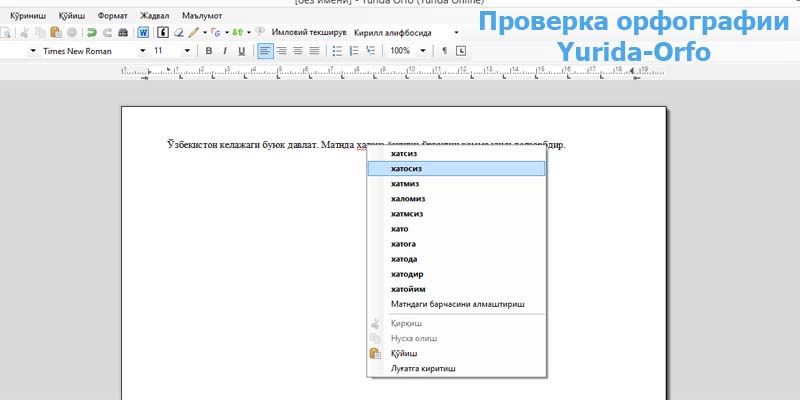The height and width of the screenshot is (400, 800).
Task: Open the font size 11 dropdown
Action: tap(187, 51)
